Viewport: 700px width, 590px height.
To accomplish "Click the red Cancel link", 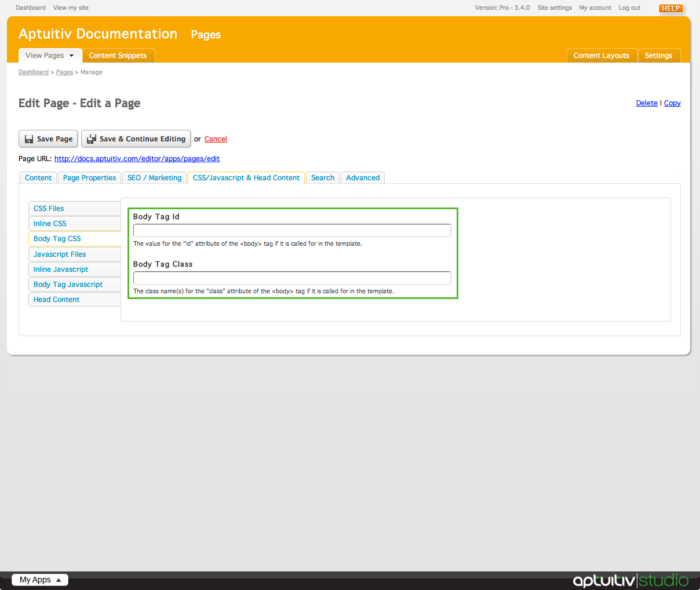I will click(216, 139).
